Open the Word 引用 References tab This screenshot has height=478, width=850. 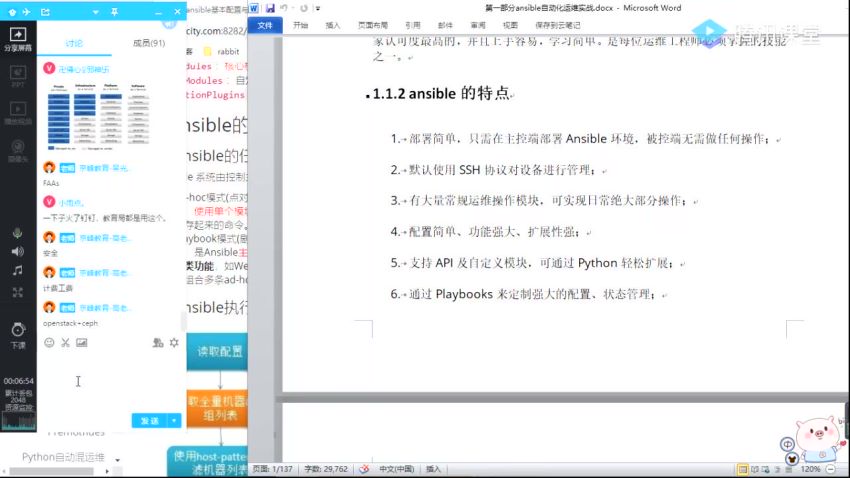pyautogui.click(x=413, y=25)
